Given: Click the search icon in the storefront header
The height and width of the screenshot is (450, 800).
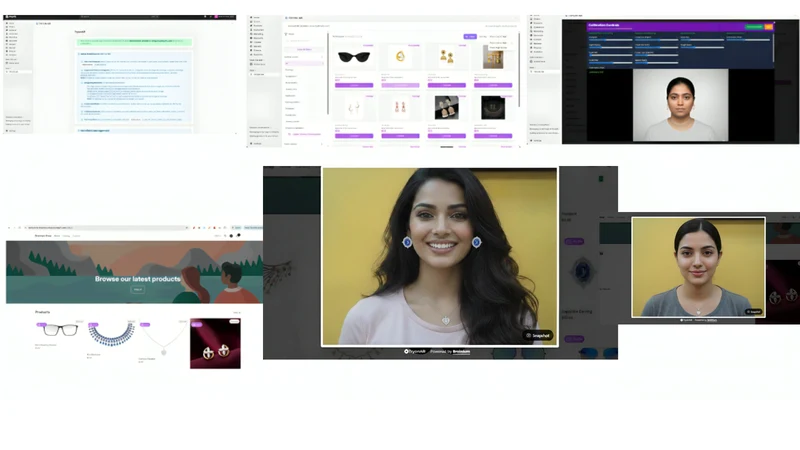Looking at the screenshot, I should click(x=225, y=236).
